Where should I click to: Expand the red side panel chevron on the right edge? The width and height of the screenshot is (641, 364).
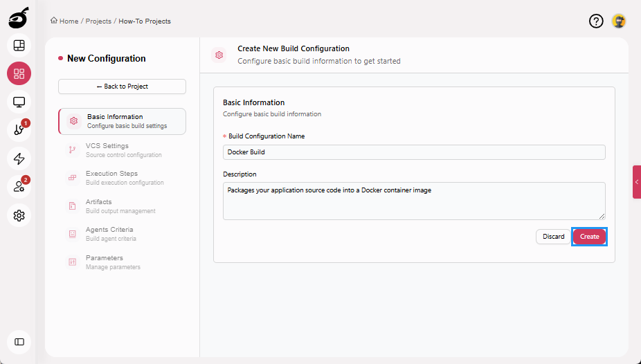(x=637, y=182)
